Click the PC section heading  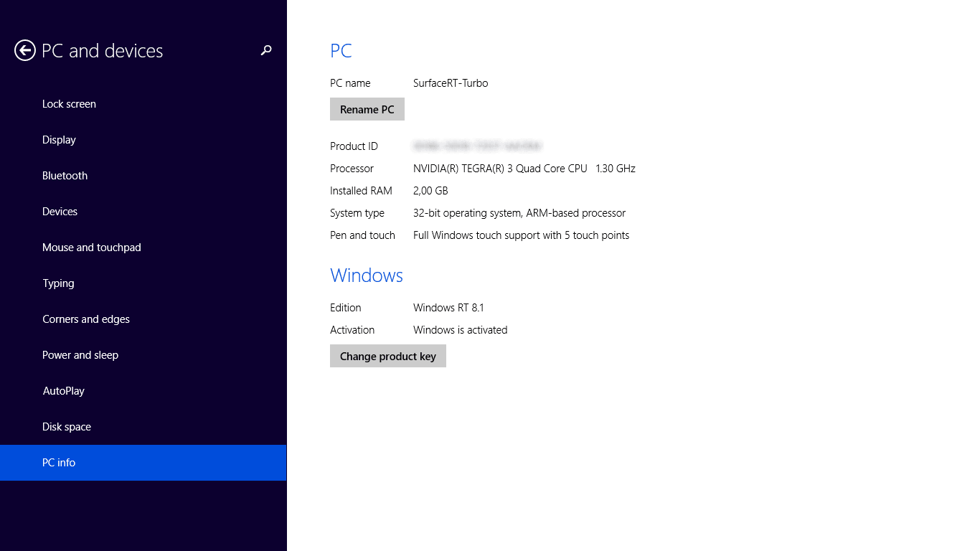pyautogui.click(x=341, y=50)
